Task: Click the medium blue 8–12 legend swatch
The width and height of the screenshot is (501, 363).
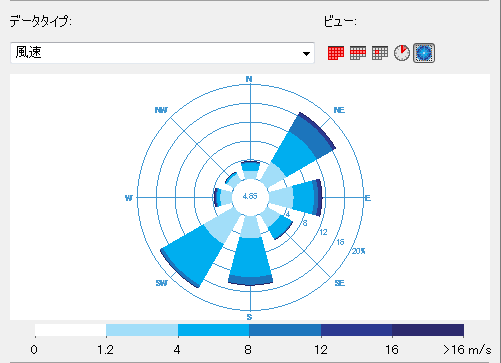Action: coord(285,330)
